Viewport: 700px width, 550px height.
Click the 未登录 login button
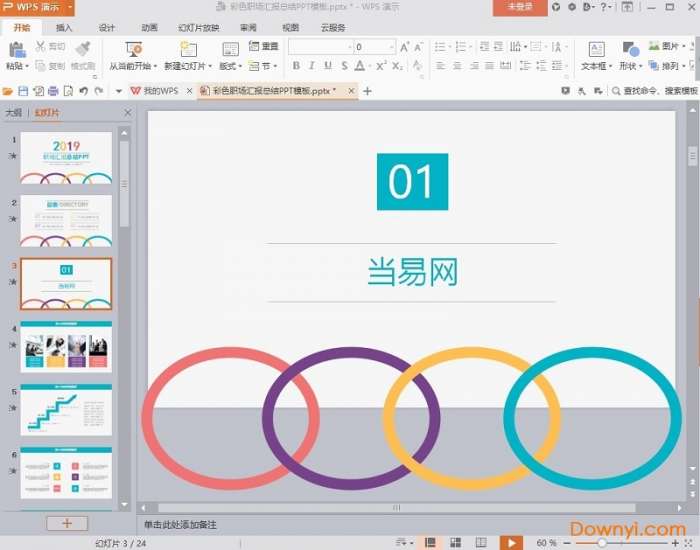pos(520,7)
